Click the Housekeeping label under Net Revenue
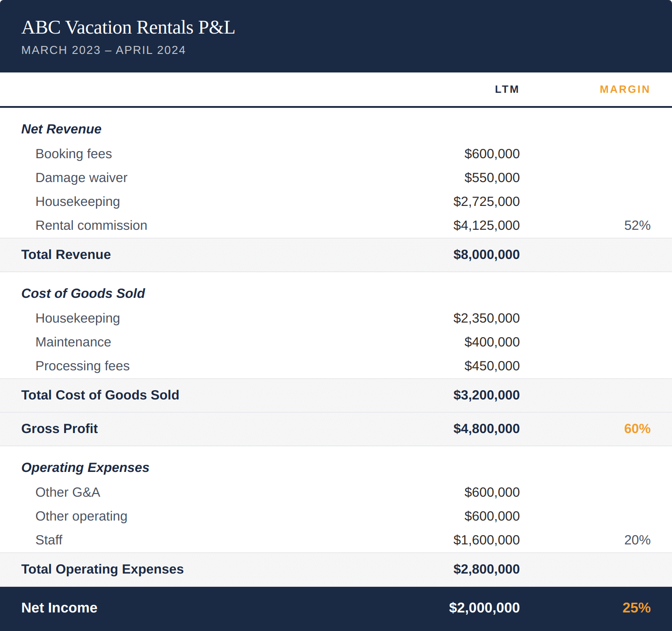The image size is (672, 631). point(78,201)
